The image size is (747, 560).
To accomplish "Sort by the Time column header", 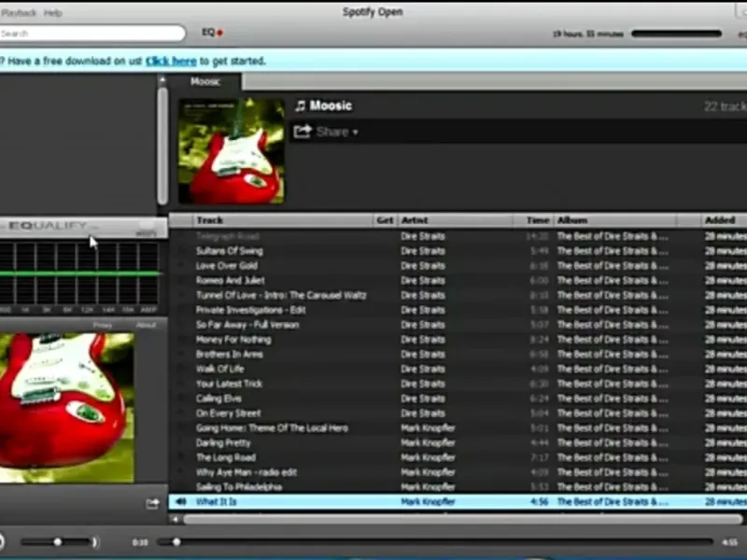I will click(x=533, y=220).
